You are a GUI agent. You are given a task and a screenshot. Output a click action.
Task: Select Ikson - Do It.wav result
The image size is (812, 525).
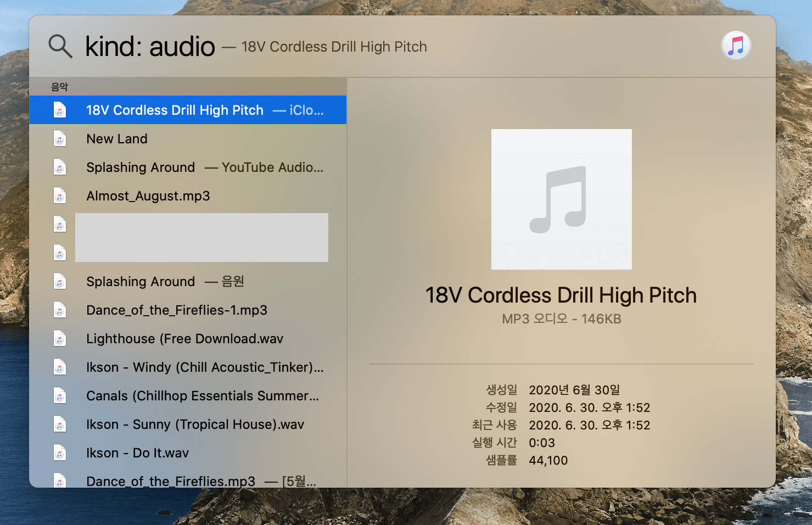(x=188, y=453)
